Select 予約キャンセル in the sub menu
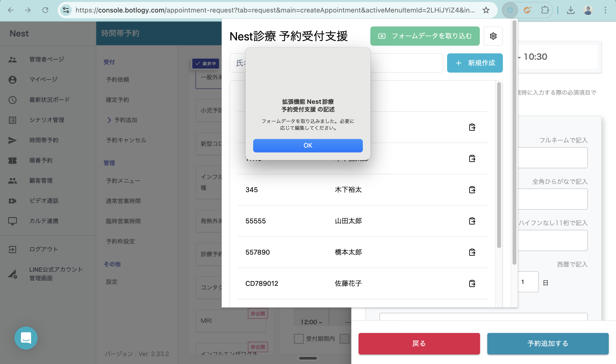 126,140
